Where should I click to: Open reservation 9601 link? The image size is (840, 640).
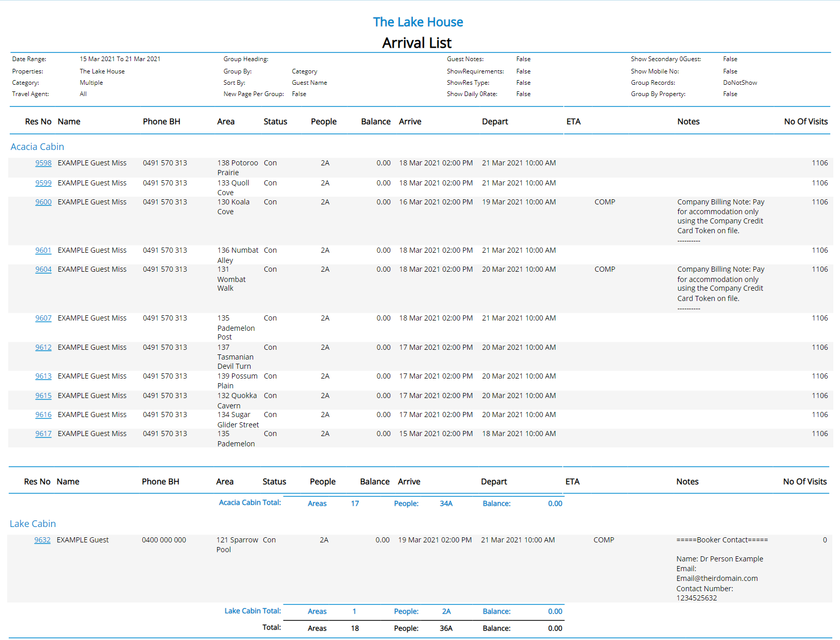tap(43, 250)
